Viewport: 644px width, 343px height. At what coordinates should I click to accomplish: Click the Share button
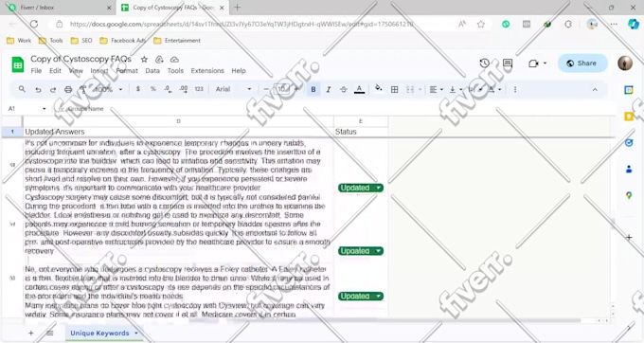pos(582,63)
